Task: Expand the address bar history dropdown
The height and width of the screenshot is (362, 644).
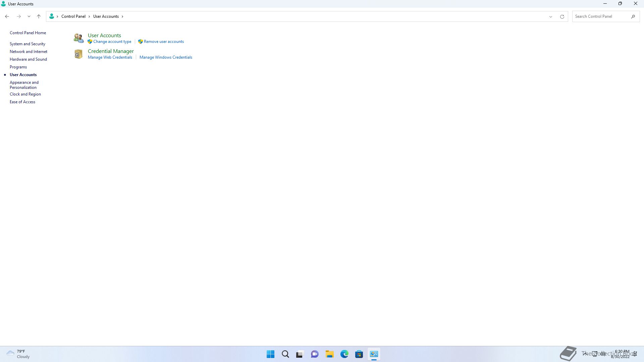Action: [x=550, y=16]
